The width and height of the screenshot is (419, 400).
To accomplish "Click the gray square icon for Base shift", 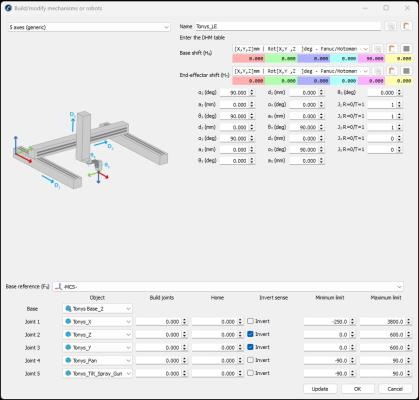I will tap(406, 49).
